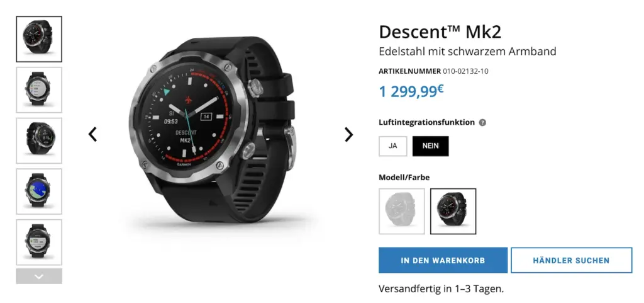Click the article number 010-02132-10

[x=466, y=71]
